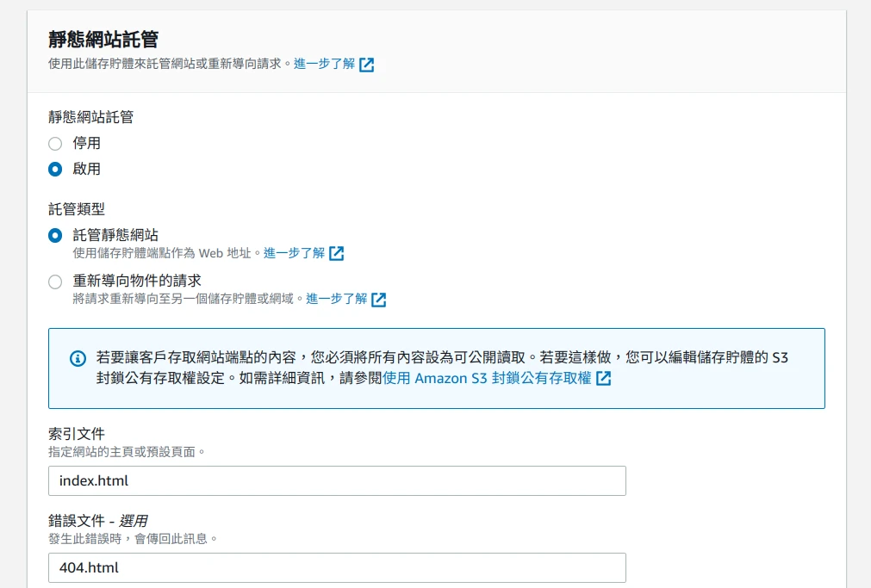Click the 錯誤文件 - 選用 field label
Image resolution: width=871 pixels, height=588 pixels.
point(97,521)
